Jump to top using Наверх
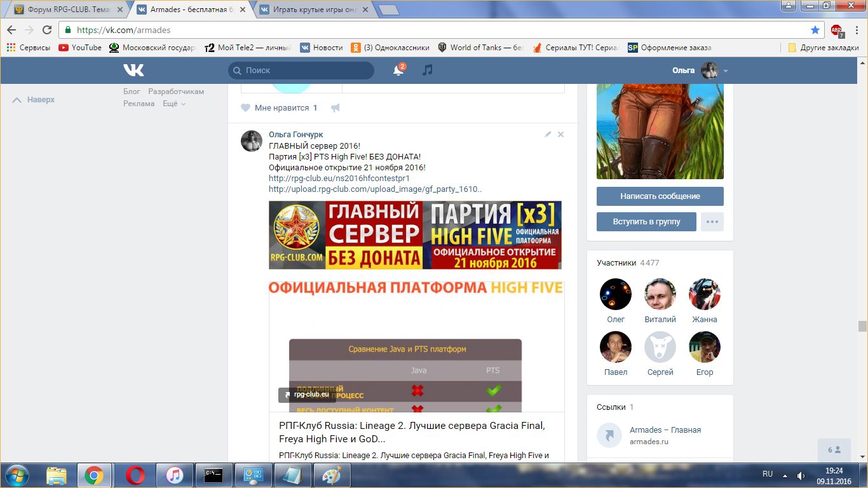 click(x=34, y=100)
